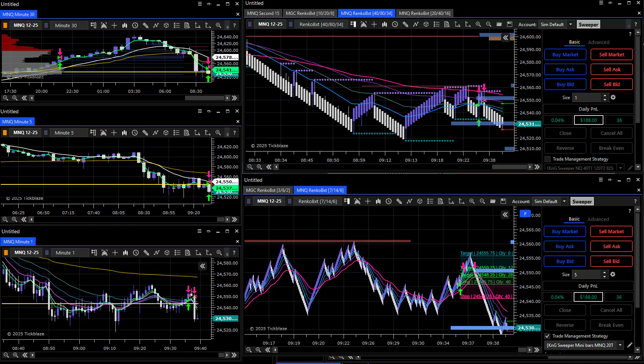Click Cancel All in upper trading panel
Image resolution: width=644 pixels, height=364 pixels.
click(612, 133)
